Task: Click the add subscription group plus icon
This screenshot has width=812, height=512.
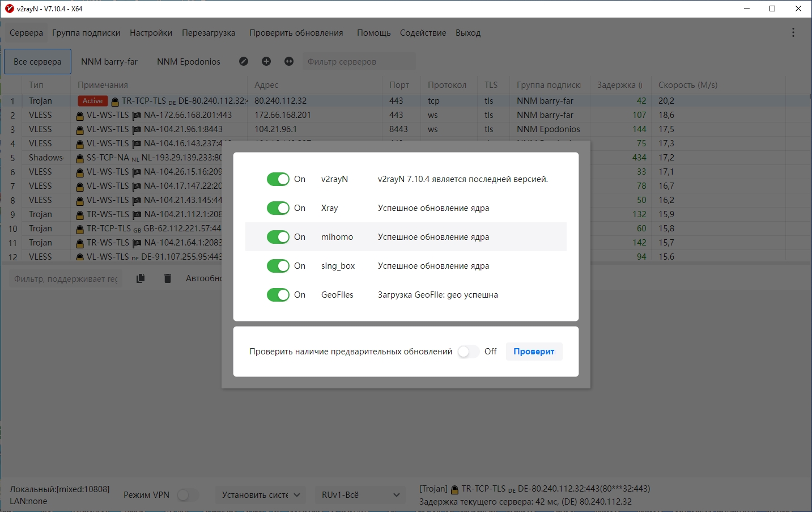Action: [266, 61]
